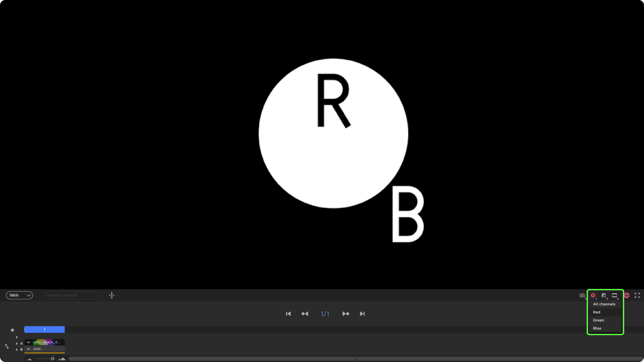The width and height of the screenshot is (644, 362).
Task: Toggle the pink eye visibility icon
Action: 627,295
